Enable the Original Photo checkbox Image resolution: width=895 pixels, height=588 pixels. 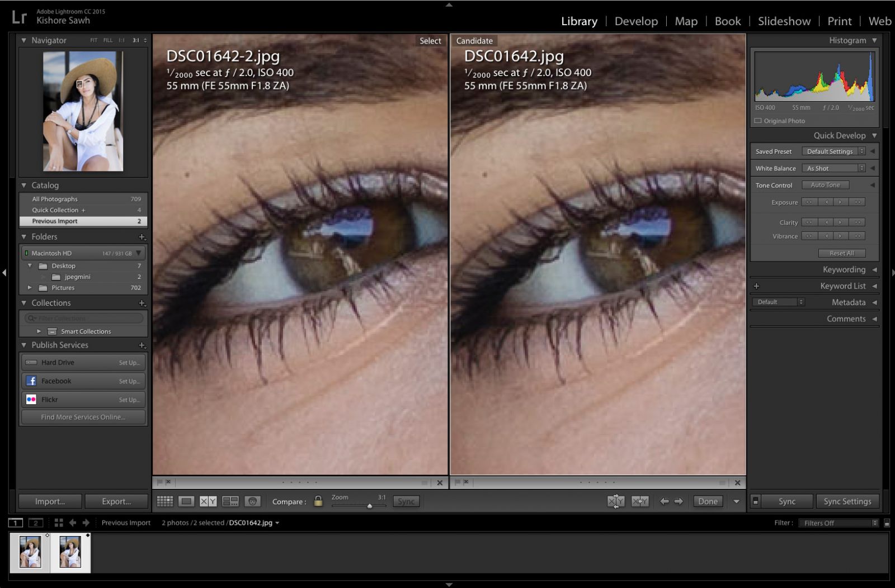(x=758, y=121)
